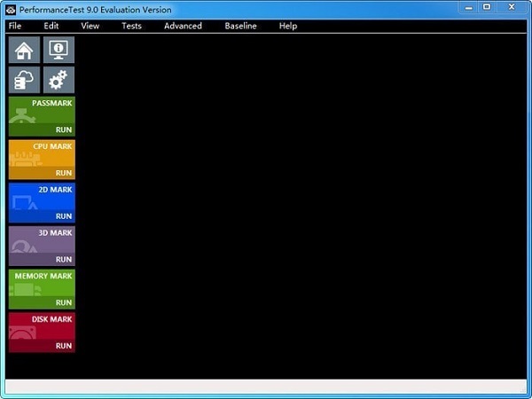The image size is (532, 399).
Task: Select the DISK MARK tile
Action: [x=42, y=326]
